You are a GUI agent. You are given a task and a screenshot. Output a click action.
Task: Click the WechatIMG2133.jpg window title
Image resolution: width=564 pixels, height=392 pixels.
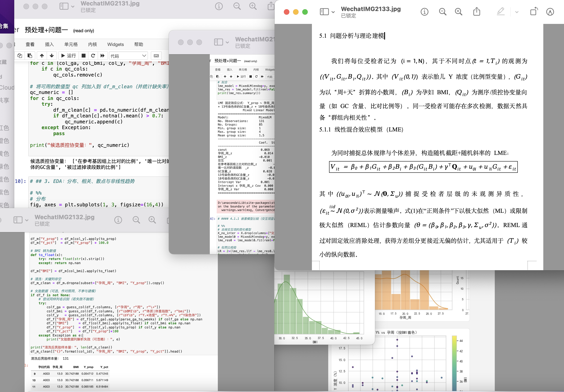coord(371,9)
